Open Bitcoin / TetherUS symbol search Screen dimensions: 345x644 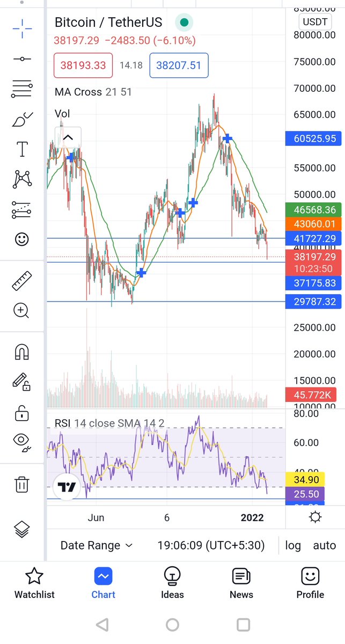pyautogui.click(x=108, y=23)
